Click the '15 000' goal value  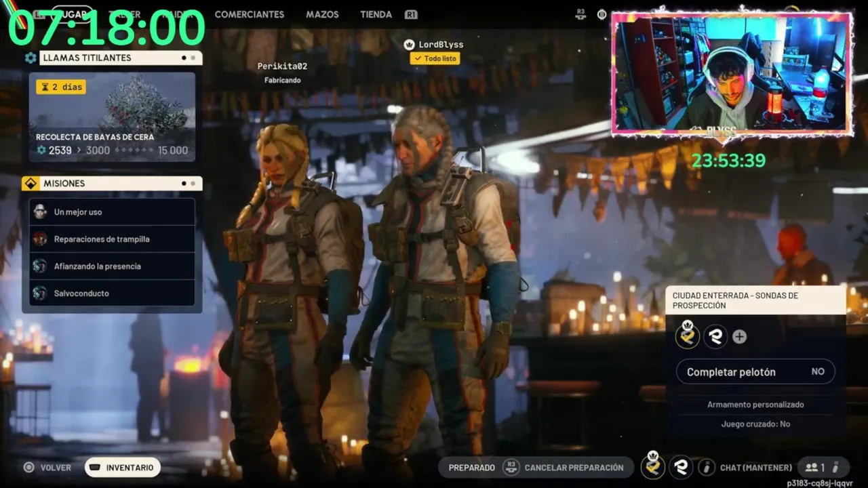tap(173, 150)
